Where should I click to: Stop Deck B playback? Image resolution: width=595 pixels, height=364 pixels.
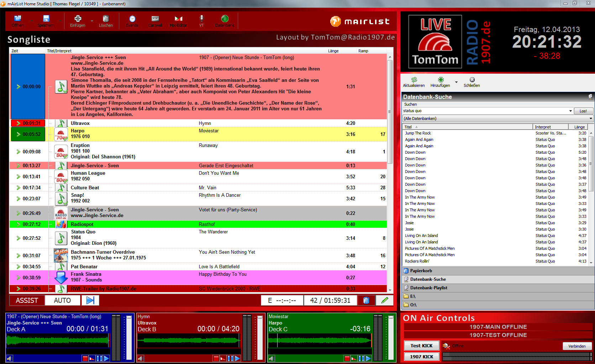[216, 358]
